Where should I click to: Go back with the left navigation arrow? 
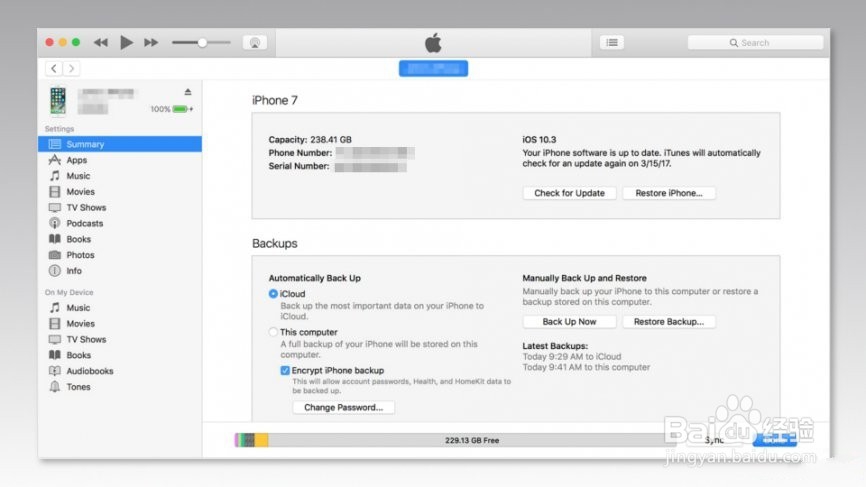coord(54,68)
